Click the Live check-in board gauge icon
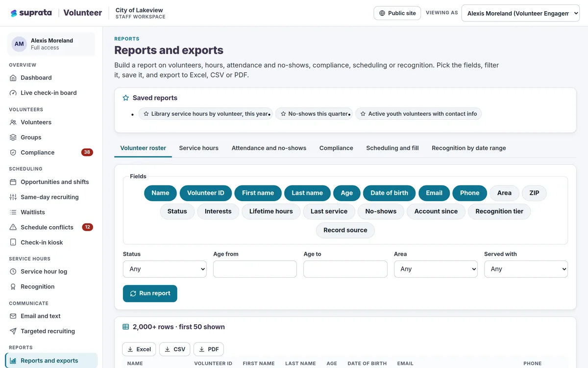The image size is (588, 368). [x=13, y=93]
